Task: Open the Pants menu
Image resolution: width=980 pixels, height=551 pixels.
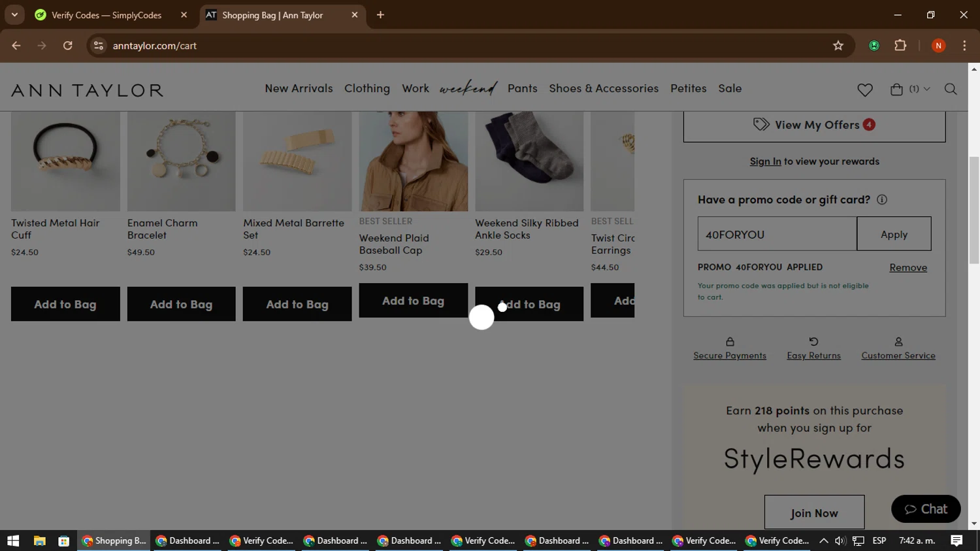Action: tap(523, 88)
